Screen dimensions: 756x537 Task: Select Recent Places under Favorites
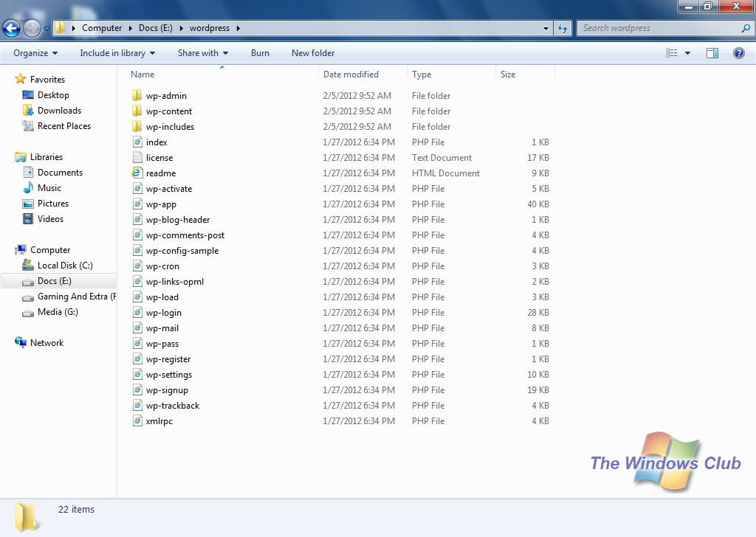click(64, 125)
